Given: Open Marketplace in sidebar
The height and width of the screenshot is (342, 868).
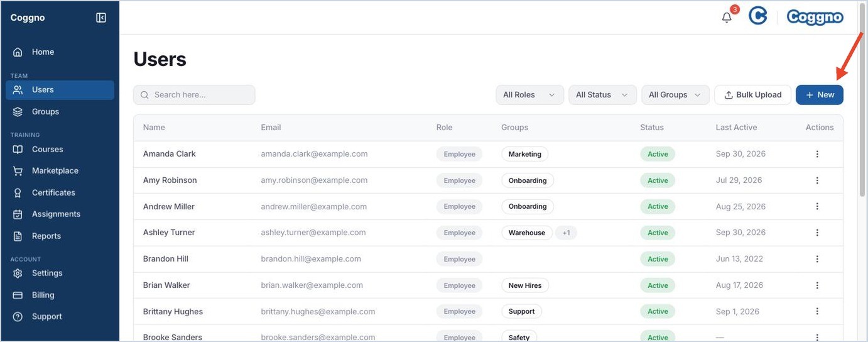Looking at the screenshot, I should tap(60, 171).
